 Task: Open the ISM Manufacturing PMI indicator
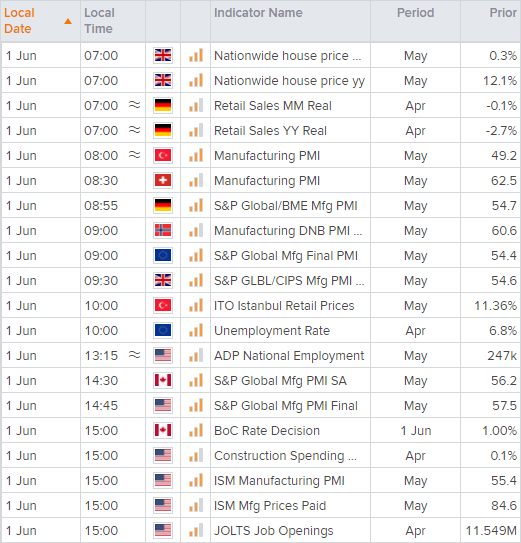[x=279, y=481]
